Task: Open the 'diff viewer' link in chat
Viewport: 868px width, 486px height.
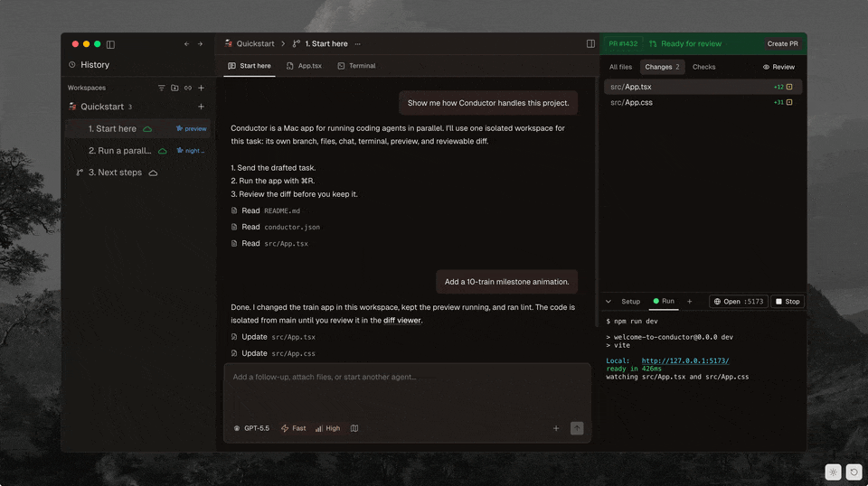Action: click(401, 320)
